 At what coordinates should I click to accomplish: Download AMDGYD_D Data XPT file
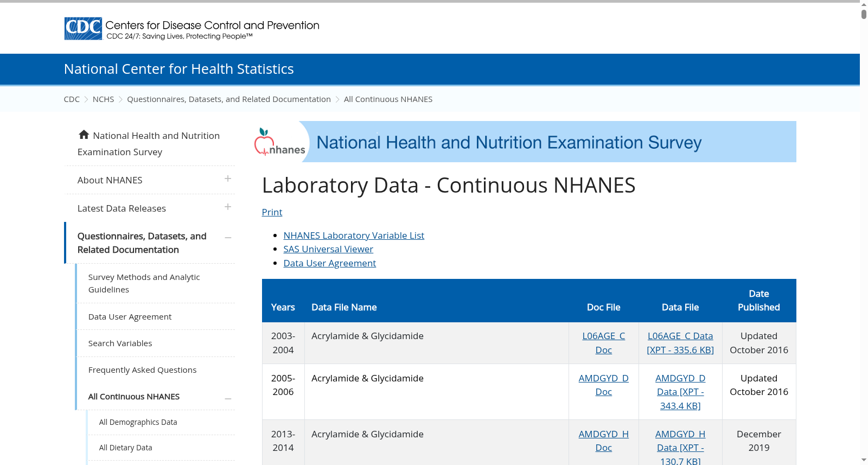pos(680,392)
